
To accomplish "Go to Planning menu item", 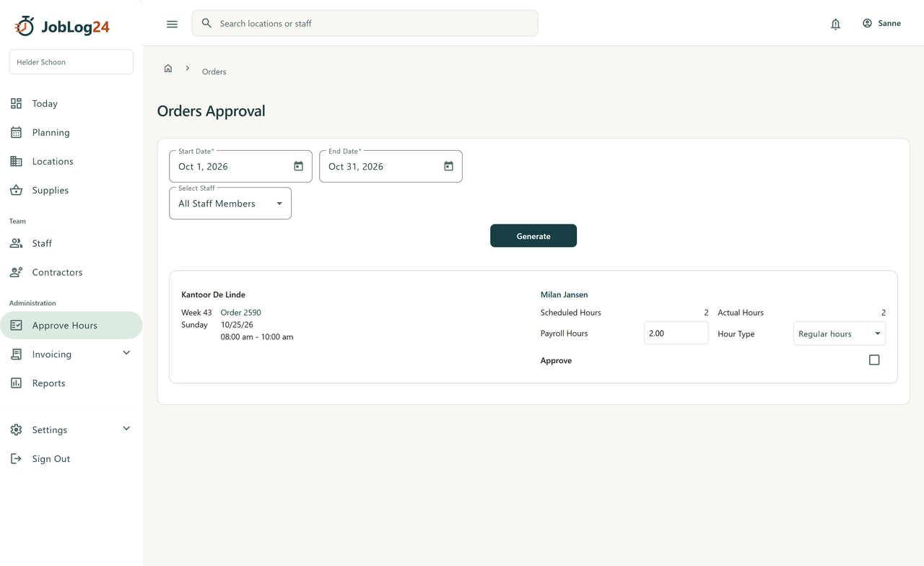I will point(71,132).
